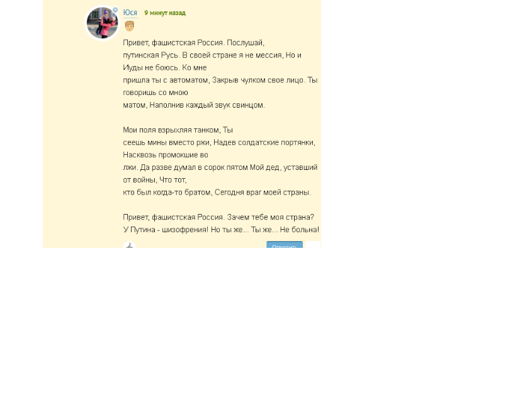Click the text 'Иуды не боюсь. Ко мне'

(x=164, y=68)
